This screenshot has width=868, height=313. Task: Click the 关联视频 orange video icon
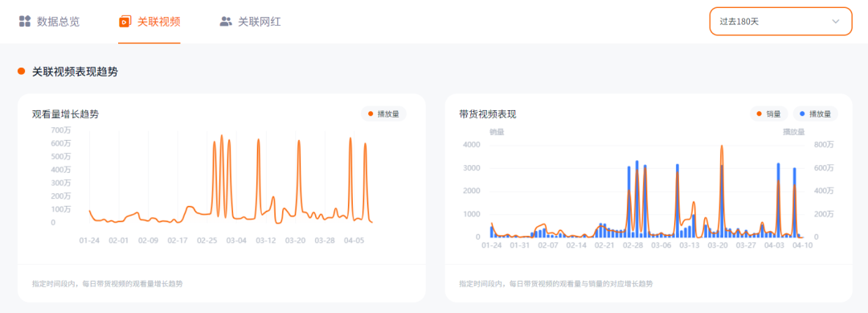point(125,22)
